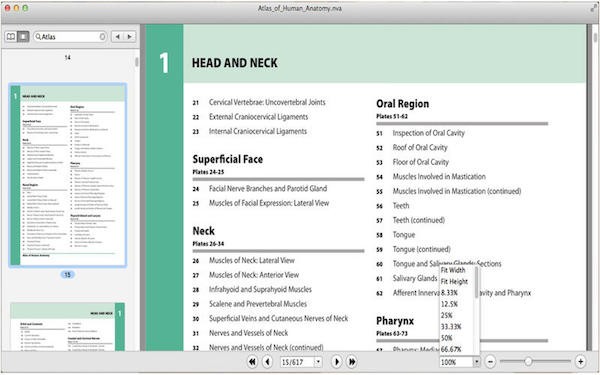Select 66.67% zoom option

click(x=451, y=349)
